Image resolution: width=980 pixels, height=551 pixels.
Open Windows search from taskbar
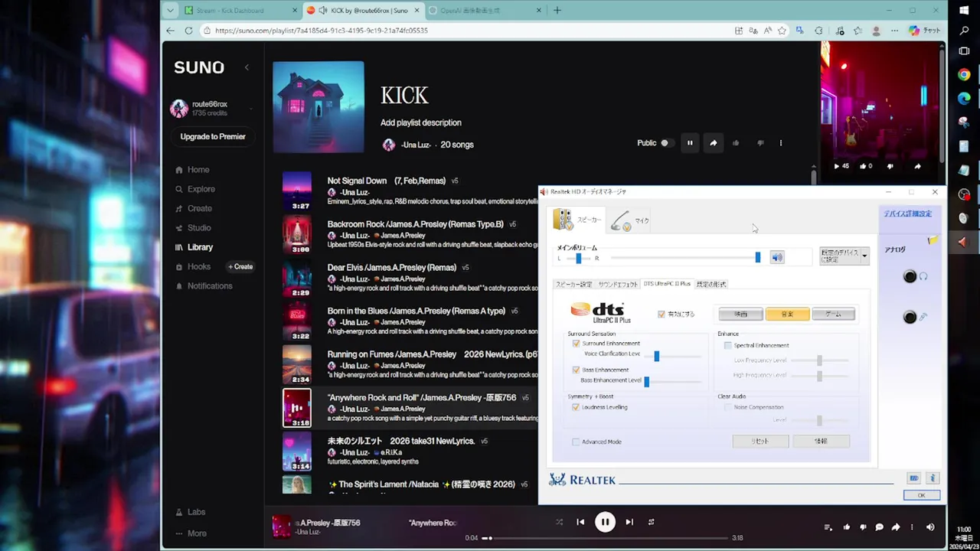(x=964, y=31)
